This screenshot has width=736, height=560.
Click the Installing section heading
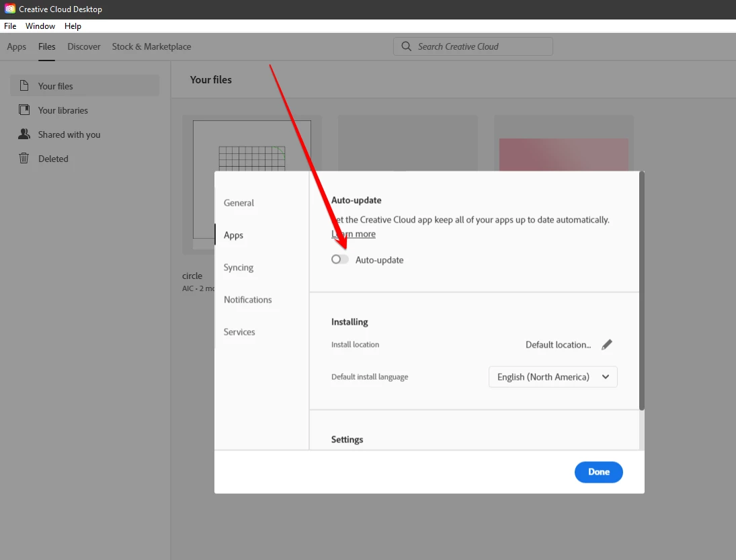[x=350, y=322]
